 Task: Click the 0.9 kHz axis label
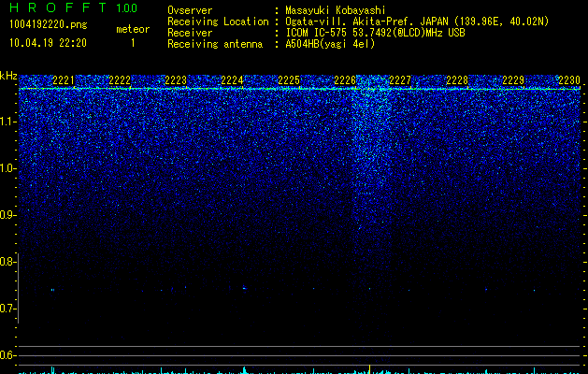point(7,215)
